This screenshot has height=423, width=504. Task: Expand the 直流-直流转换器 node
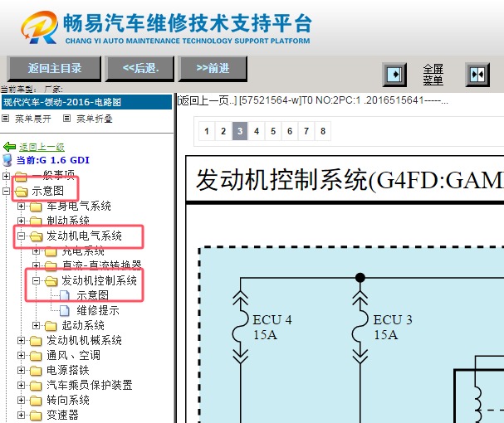(36, 265)
